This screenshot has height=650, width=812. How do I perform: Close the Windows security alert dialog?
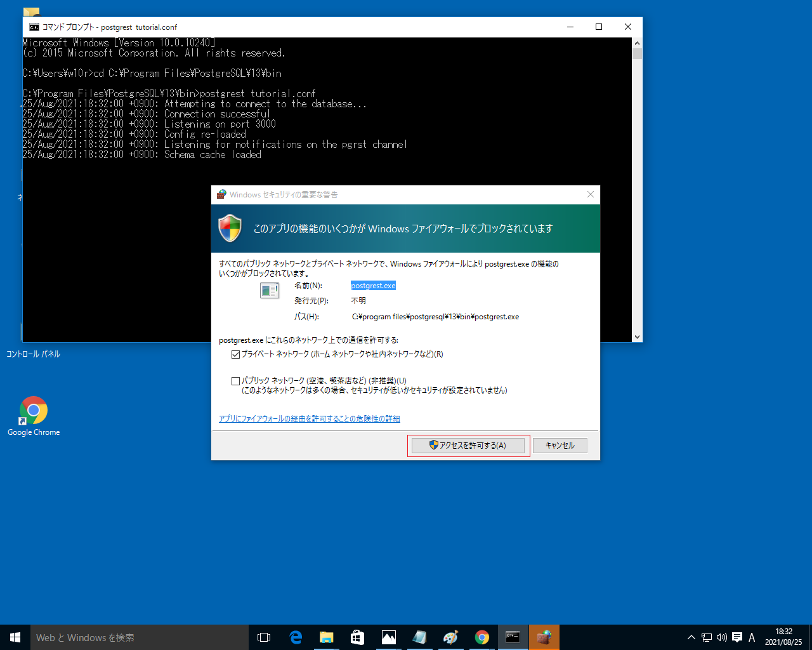591,194
